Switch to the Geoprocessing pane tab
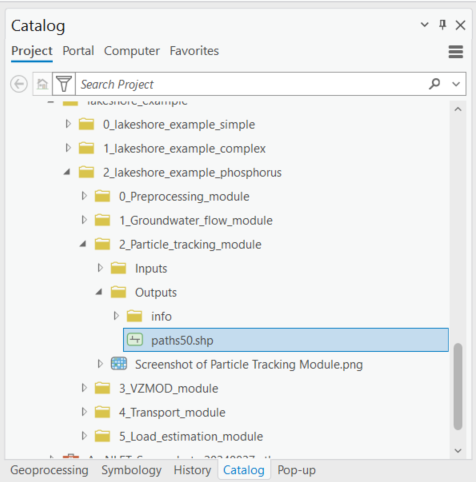Viewport: 476px width, 482px height. point(49,470)
